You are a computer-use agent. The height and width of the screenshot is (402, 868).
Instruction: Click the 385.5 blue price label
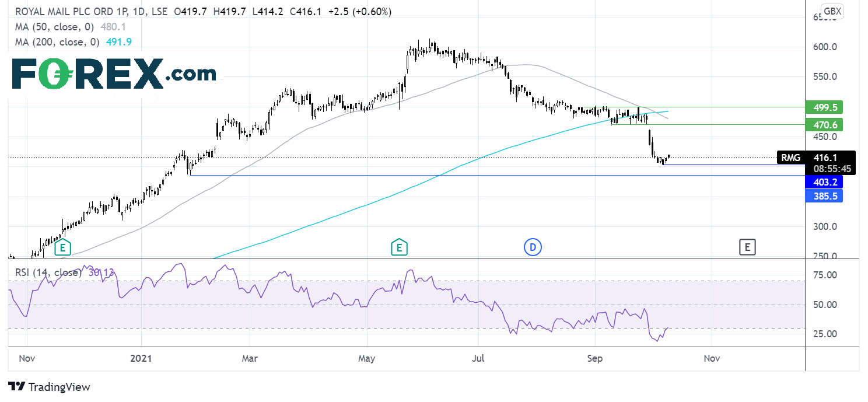(824, 197)
